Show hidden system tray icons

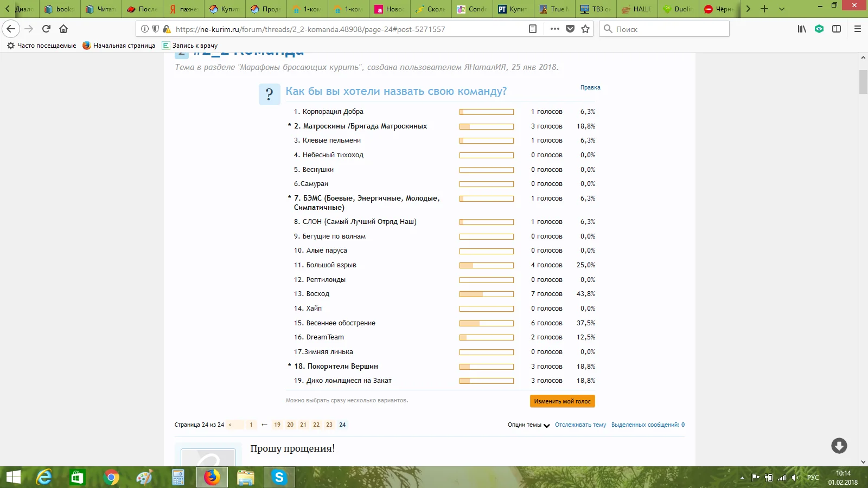(742, 478)
